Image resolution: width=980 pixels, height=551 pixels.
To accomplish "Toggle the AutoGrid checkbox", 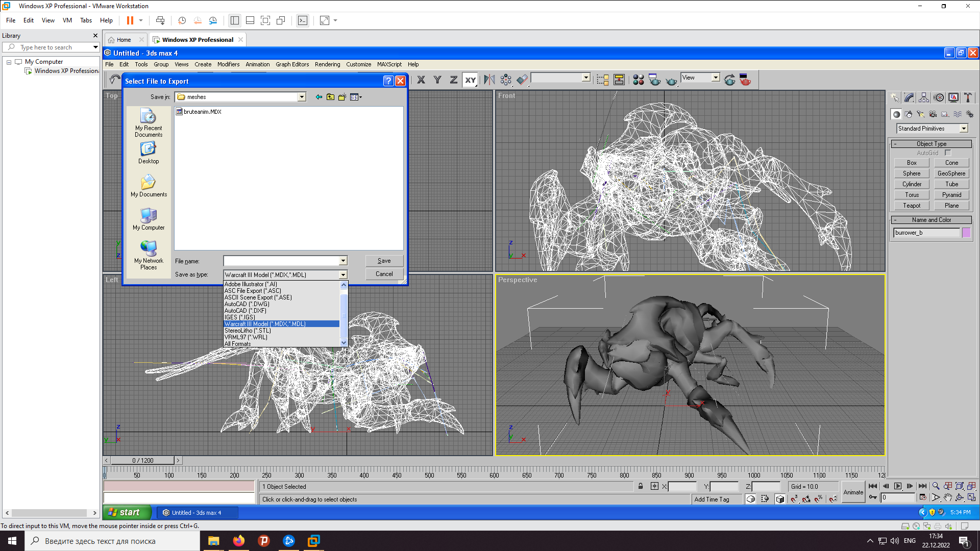I will (x=948, y=153).
